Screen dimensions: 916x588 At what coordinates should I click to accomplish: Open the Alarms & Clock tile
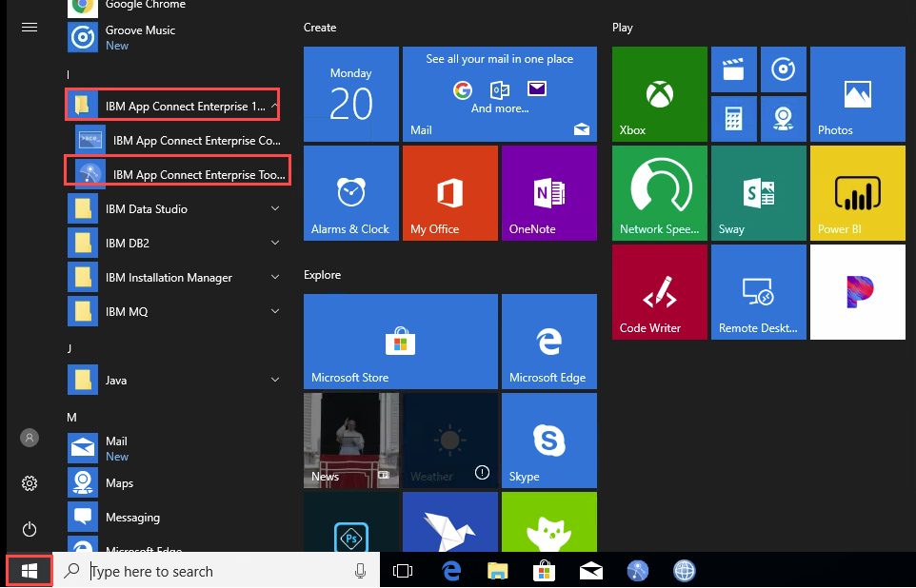point(351,193)
